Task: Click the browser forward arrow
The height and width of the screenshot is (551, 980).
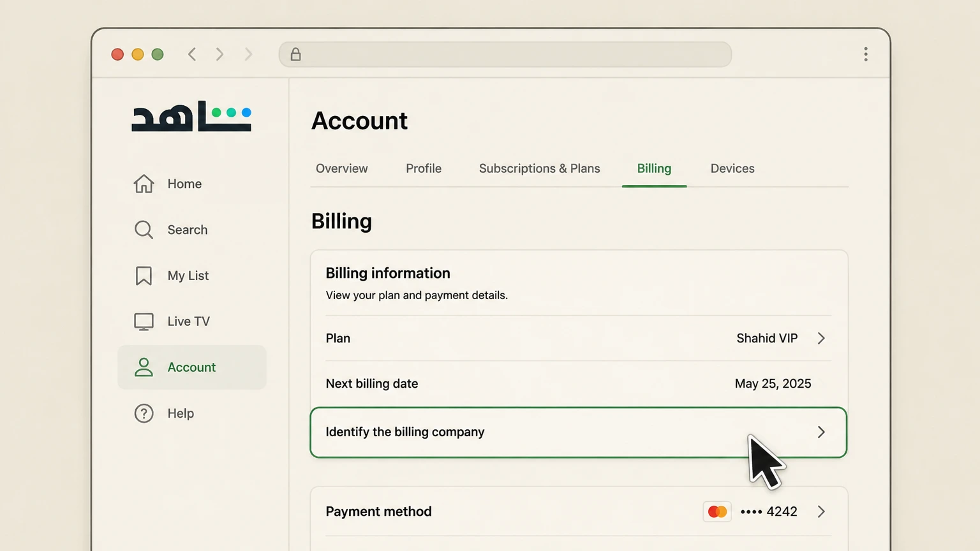Action: [220, 54]
